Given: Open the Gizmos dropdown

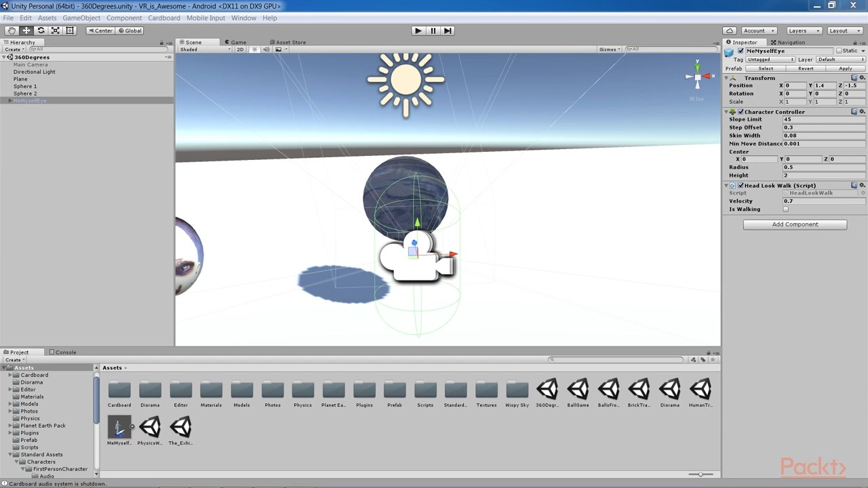Looking at the screenshot, I should [609, 49].
